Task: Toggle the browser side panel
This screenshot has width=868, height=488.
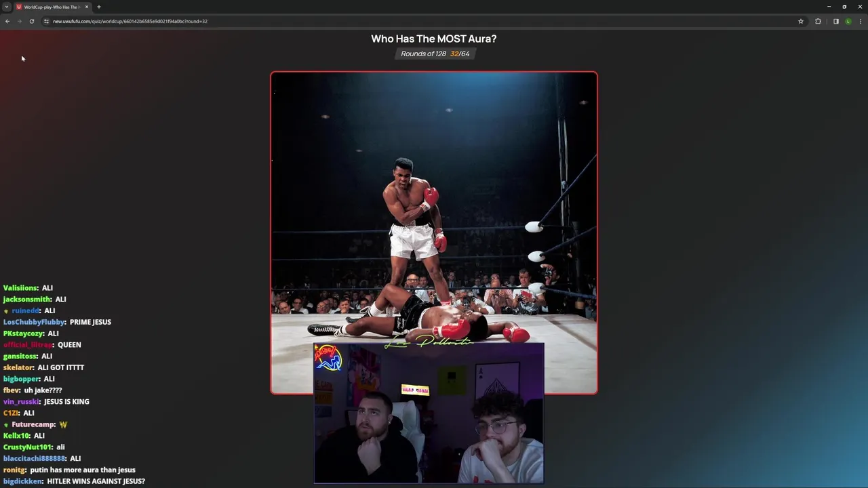Action: [x=836, y=21]
